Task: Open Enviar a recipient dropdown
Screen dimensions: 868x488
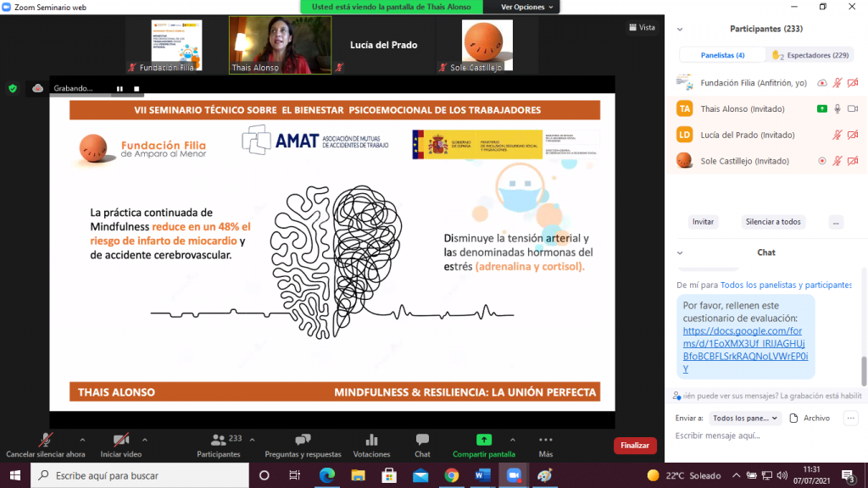Action: tap(745, 419)
